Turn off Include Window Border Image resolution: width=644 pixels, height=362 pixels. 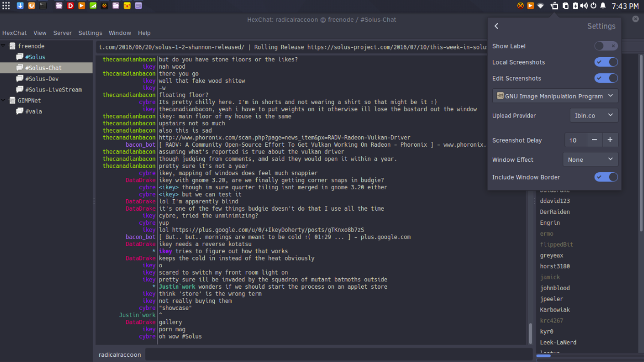pos(606,177)
